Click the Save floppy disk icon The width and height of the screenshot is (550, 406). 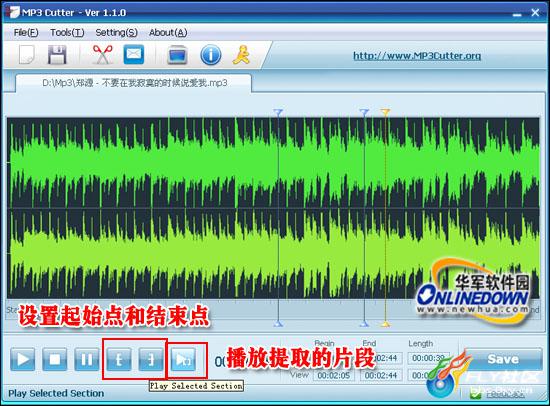click(x=57, y=55)
